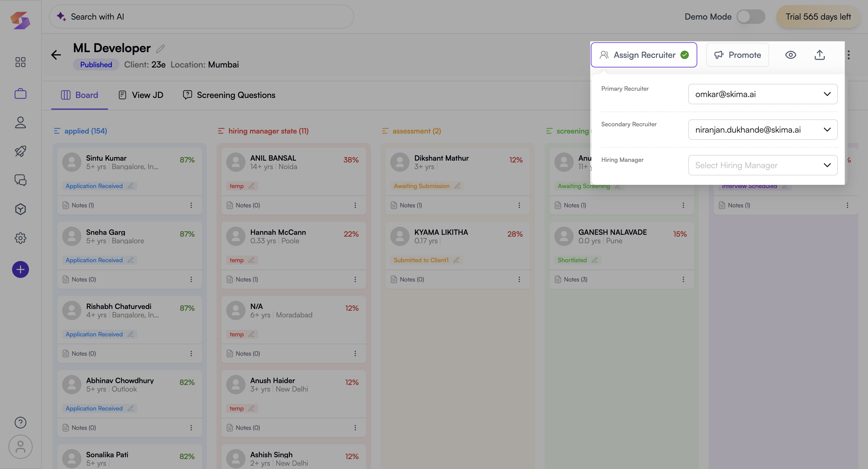The image size is (868, 469).
Task: Edit the ML Developer job title
Action: (160, 49)
